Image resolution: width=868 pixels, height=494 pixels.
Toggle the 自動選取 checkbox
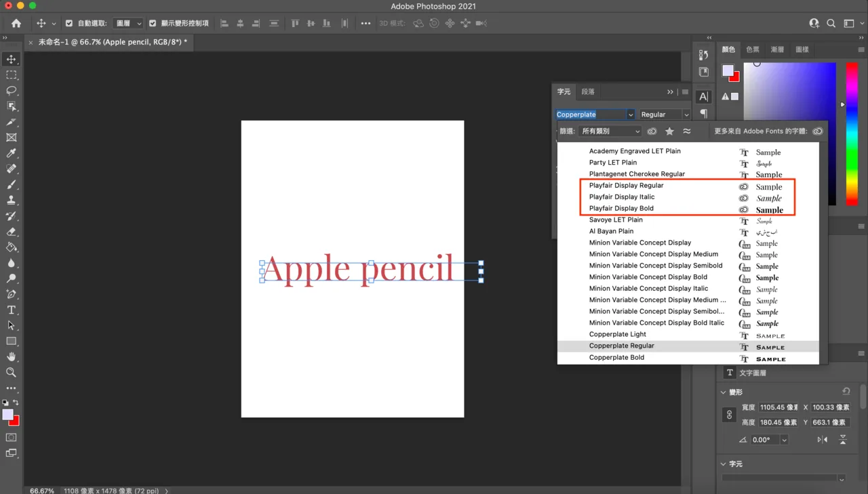pyautogui.click(x=68, y=23)
